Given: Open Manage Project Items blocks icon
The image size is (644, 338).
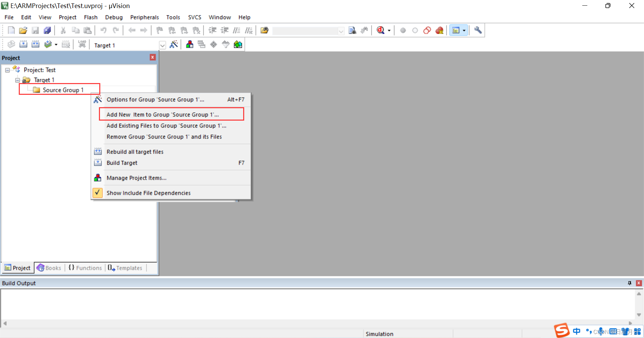Looking at the screenshot, I should tap(190, 44).
